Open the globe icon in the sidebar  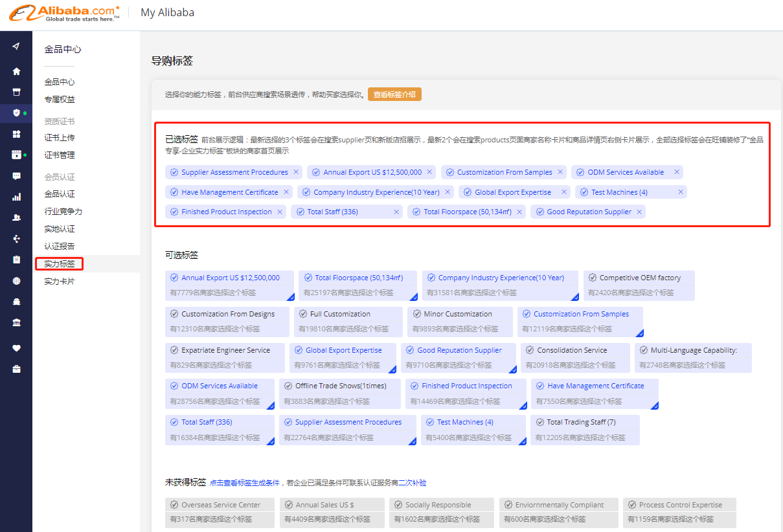[x=16, y=281]
